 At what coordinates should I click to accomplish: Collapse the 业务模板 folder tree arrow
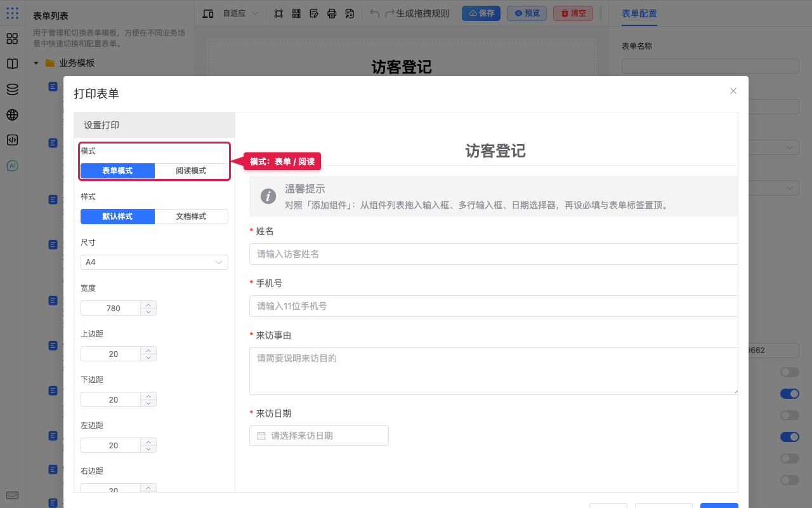[x=36, y=63]
